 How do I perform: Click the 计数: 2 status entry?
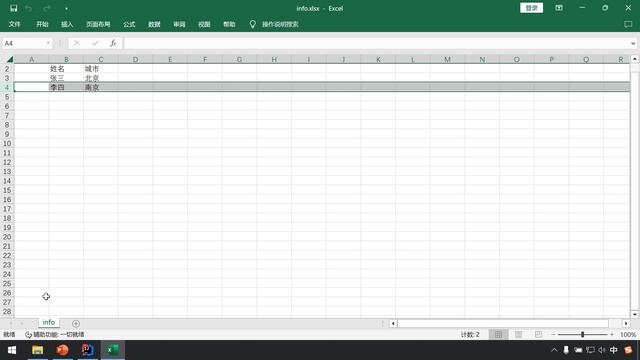470,335
